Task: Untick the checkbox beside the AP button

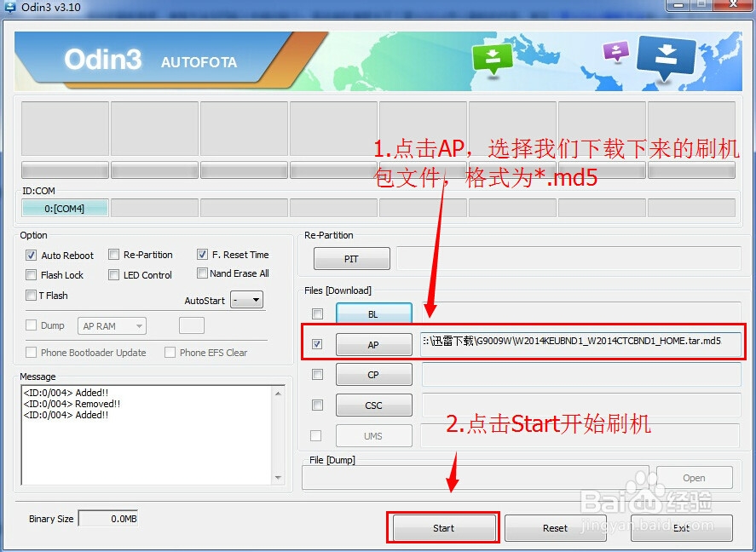Action: pos(317,344)
